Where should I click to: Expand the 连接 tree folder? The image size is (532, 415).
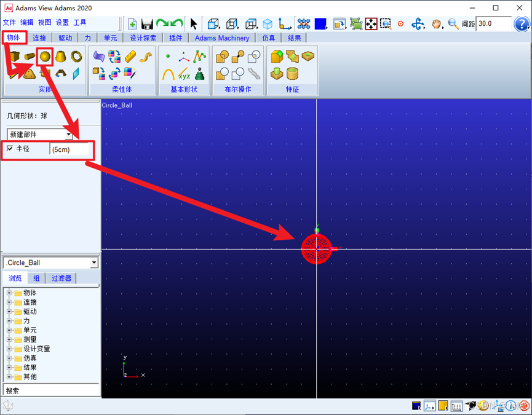point(9,302)
